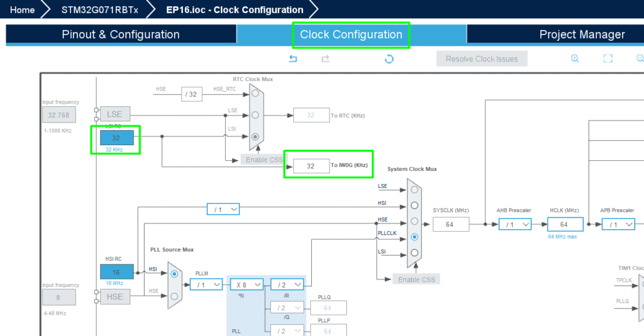Select HSE in the PLL Source Mux

pyautogui.click(x=174, y=295)
